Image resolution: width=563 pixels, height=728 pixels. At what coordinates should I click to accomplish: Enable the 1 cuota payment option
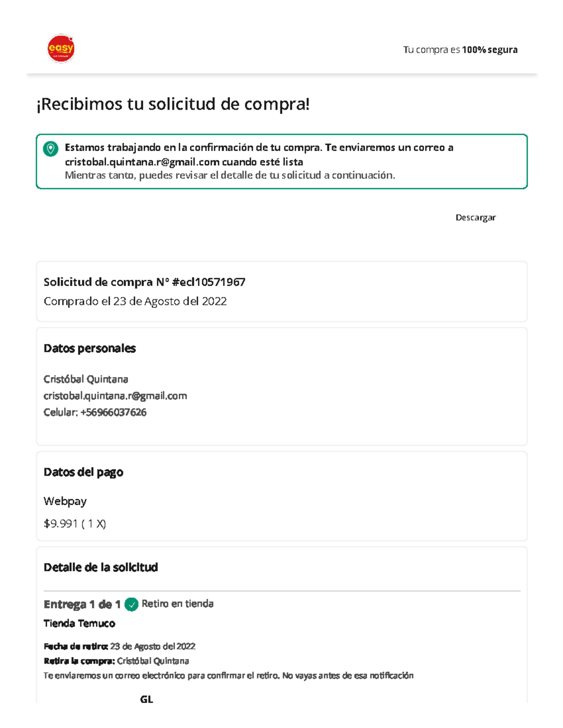pos(75,523)
